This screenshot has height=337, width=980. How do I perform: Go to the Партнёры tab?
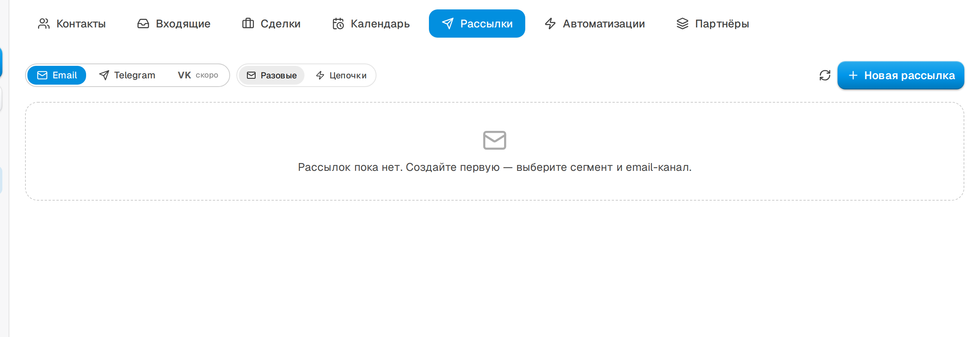(x=712, y=24)
